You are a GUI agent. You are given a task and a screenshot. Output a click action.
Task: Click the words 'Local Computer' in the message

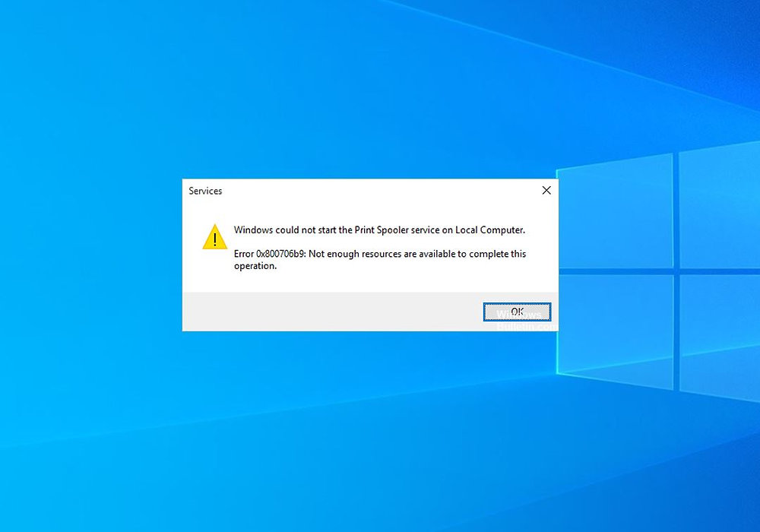point(489,230)
